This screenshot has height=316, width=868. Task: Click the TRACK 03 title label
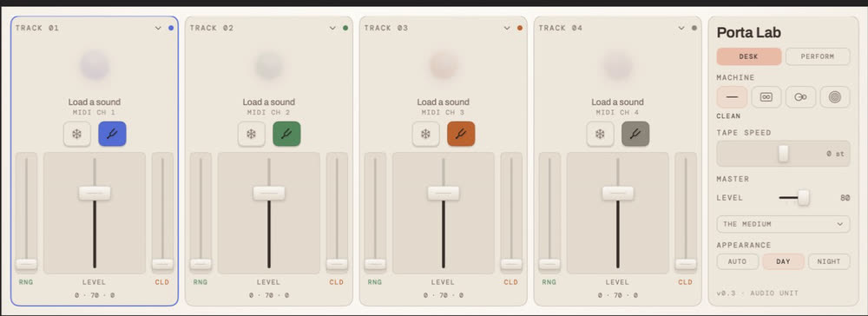pyautogui.click(x=386, y=28)
